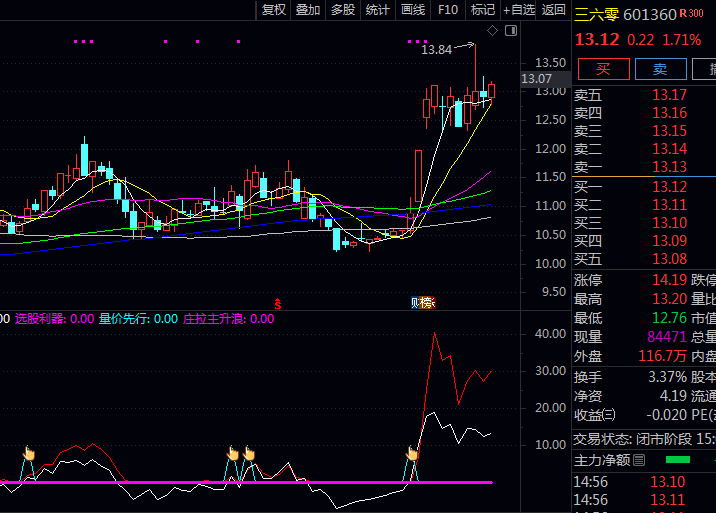This screenshot has height=513, width=716.
Task: Click the R300 margin trading badge
Action: [x=691, y=13]
